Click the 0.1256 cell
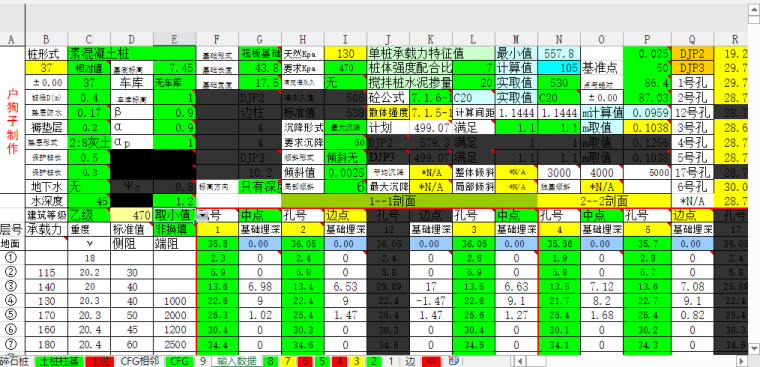 click(647, 143)
